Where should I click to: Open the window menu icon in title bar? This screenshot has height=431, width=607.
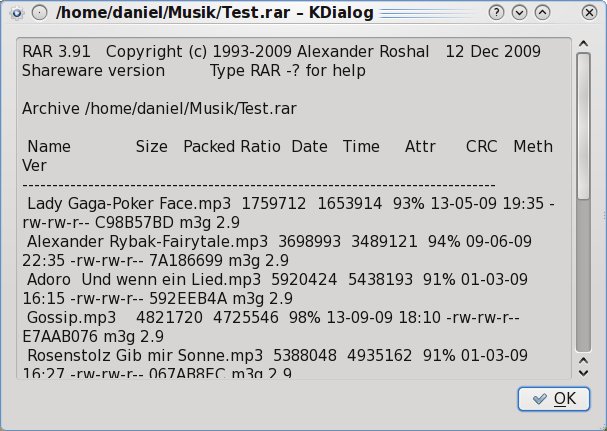(x=17, y=13)
